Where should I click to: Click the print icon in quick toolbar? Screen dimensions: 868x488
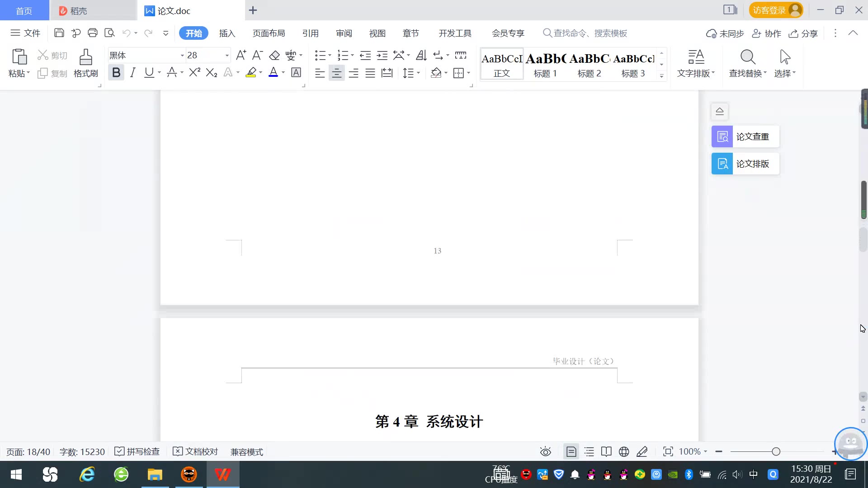click(x=93, y=33)
